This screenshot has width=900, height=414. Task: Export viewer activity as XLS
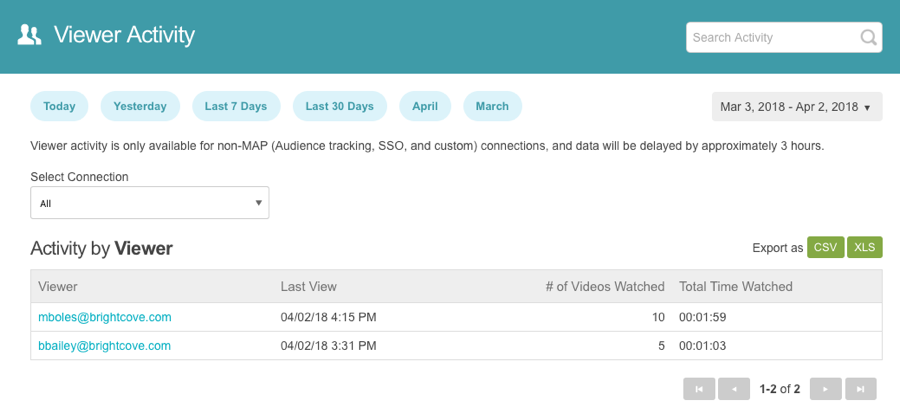pos(864,248)
